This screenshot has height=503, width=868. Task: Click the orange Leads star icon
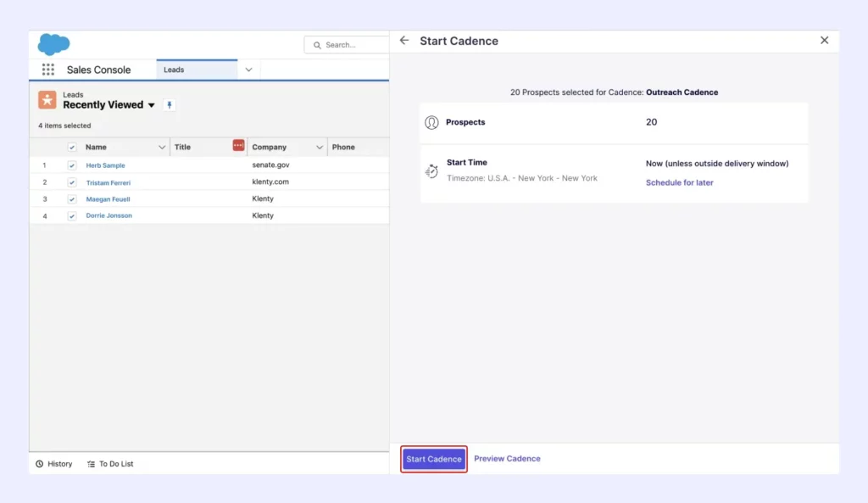pos(47,100)
